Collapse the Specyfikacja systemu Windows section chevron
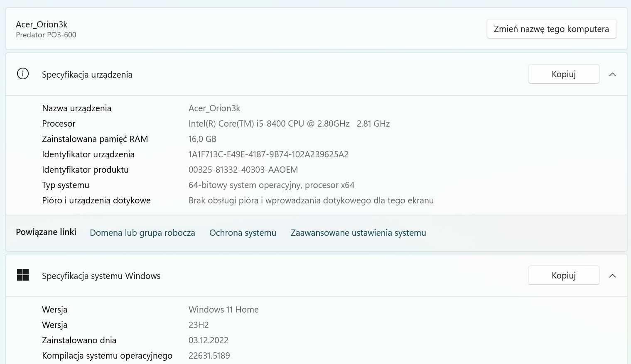The image size is (631, 364). pos(612,276)
